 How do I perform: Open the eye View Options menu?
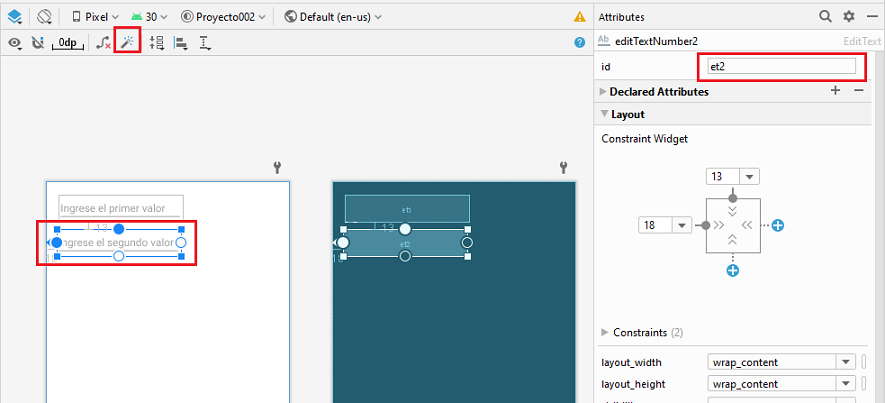click(15, 43)
